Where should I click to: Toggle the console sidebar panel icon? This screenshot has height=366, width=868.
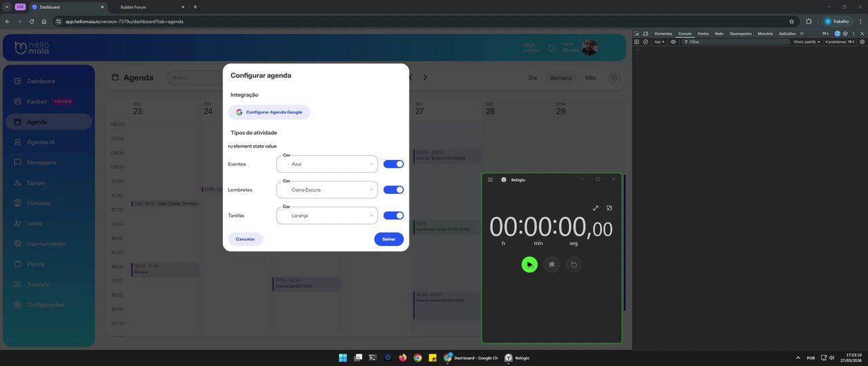click(637, 42)
